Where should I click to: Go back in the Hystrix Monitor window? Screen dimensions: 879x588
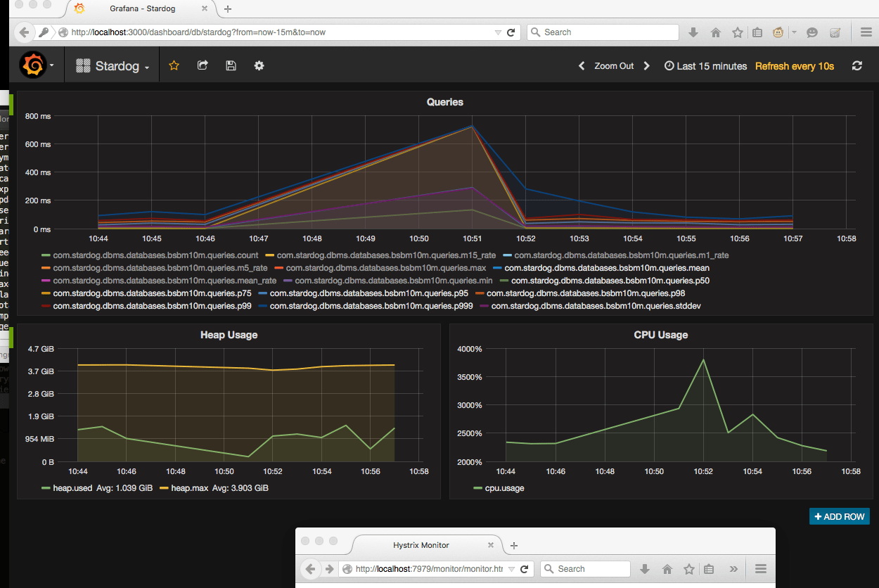pos(310,569)
